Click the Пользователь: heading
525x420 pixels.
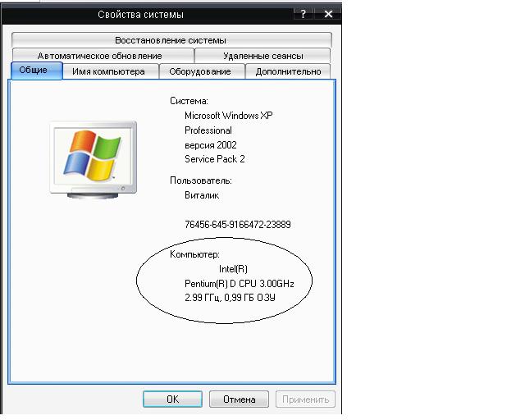(200, 180)
